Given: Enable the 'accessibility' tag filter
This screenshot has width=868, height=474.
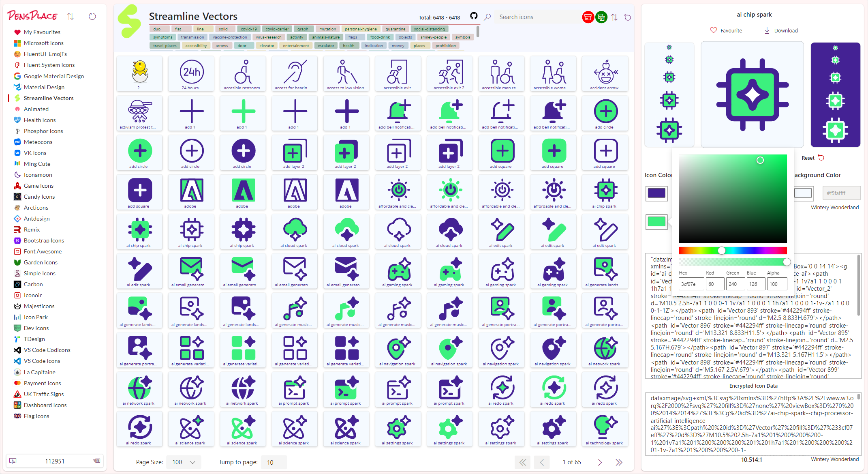Looking at the screenshot, I should coord(196,46).
